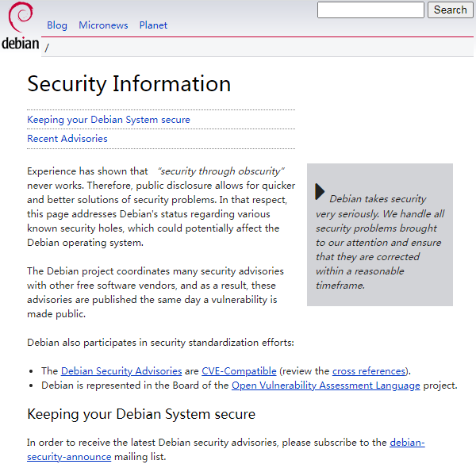The height and width of the screenshot is (468, 476).
Task: Click the Debian swirl logo
Action: (x=20, y=27)
